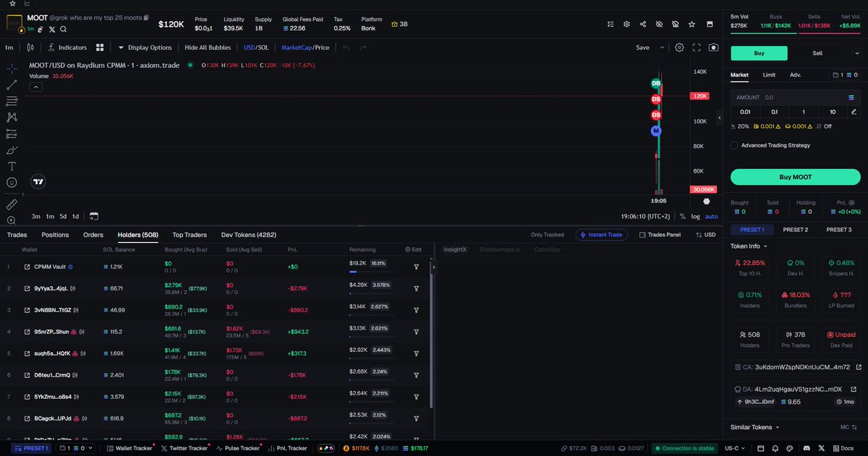Select the ruler measure tool
This screenshot has width=868, height=456.
click(x=12, y=205)
